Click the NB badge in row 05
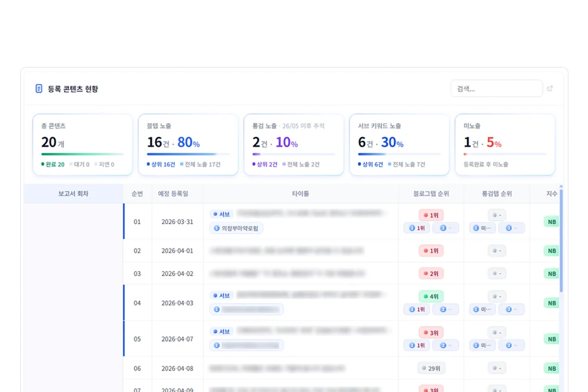The image size is (588, 392). 552,339
